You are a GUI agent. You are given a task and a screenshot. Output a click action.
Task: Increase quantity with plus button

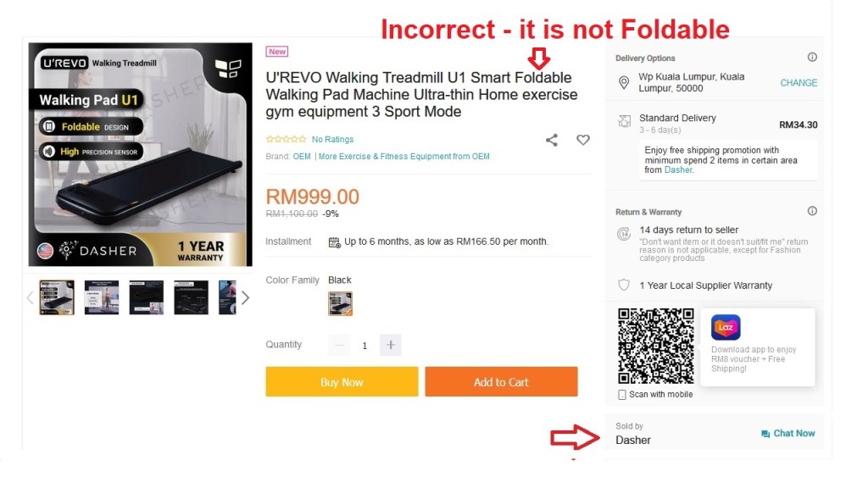pyautogui.click(x=390, y=345)
